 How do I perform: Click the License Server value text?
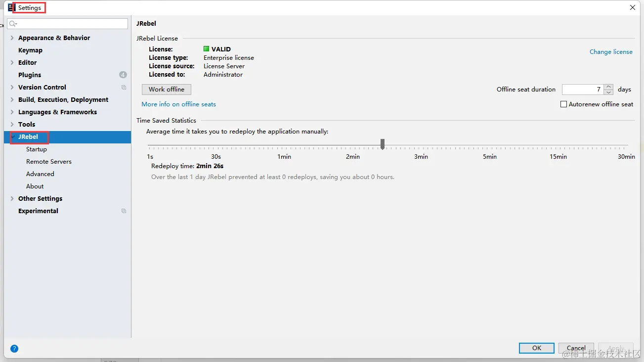(224, 66)
